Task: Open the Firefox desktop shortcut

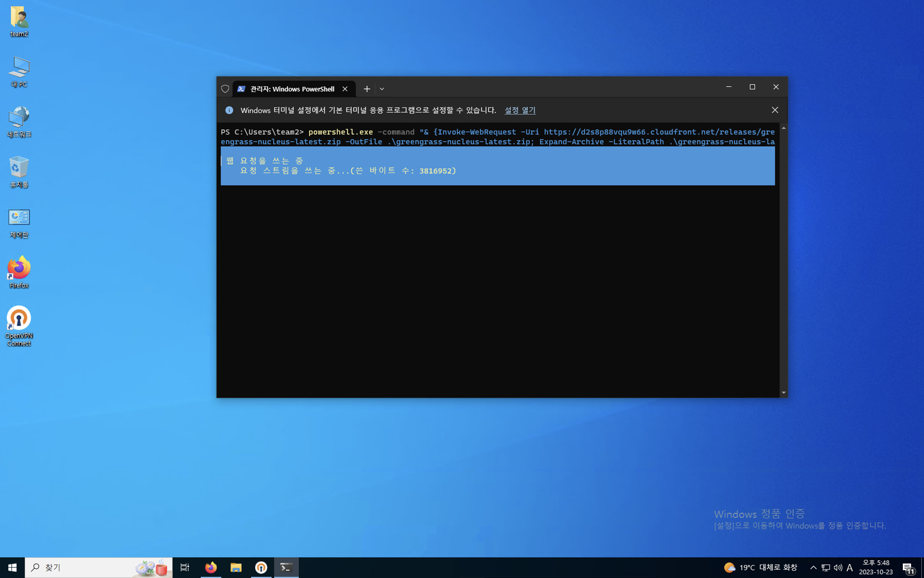Action: (x=19, y=271)
